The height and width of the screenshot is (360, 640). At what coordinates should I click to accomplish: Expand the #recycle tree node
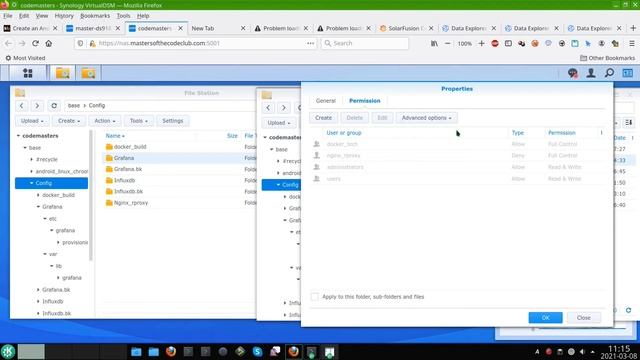(32, 160)
